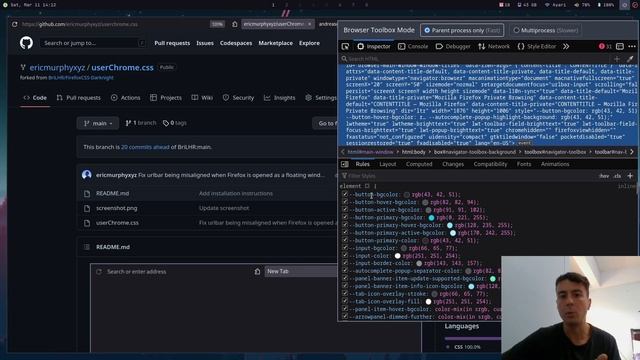Open the userChrome.css repository link
The width and height of the screenshot is (640, 360).
tap(122, 67)
